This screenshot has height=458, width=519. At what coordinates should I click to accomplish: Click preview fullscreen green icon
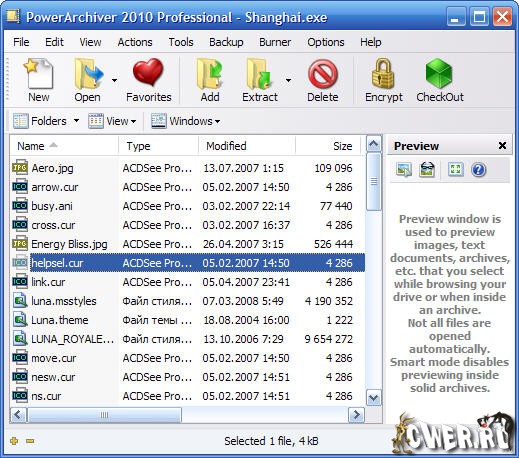(x=455, y=170)
